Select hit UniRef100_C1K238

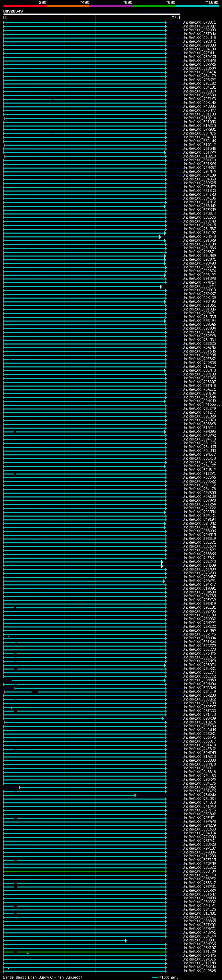point(199,856)
